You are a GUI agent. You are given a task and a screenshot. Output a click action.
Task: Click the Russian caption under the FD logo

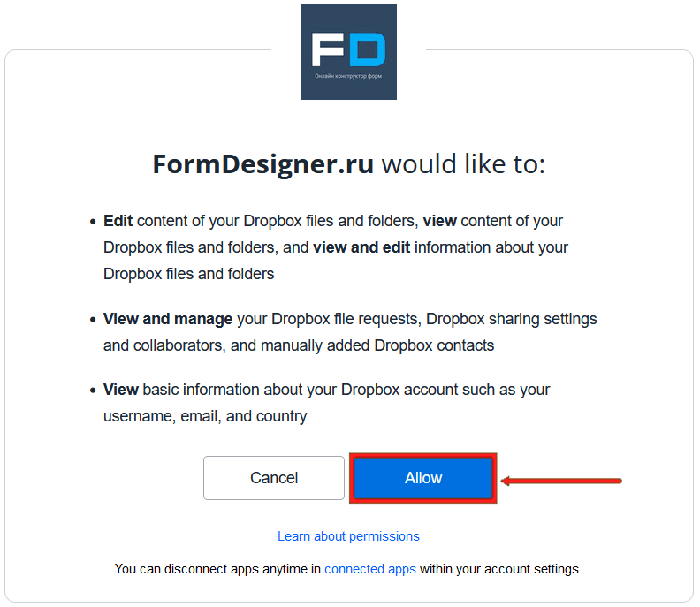[348, 77]
